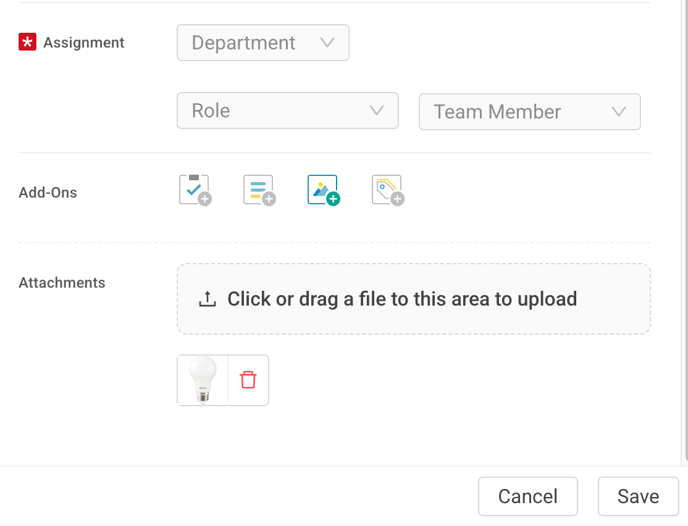Image resolution: width=688 pixels, height=526 pixels.
Task: Add a checklist add-on
Action: [x=195, y=190]
